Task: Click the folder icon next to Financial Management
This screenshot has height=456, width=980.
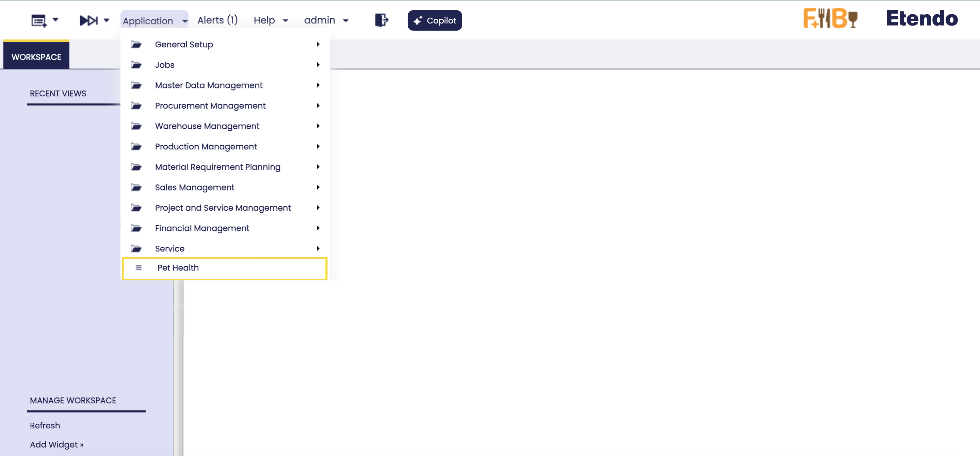Action: coord(136,228)
